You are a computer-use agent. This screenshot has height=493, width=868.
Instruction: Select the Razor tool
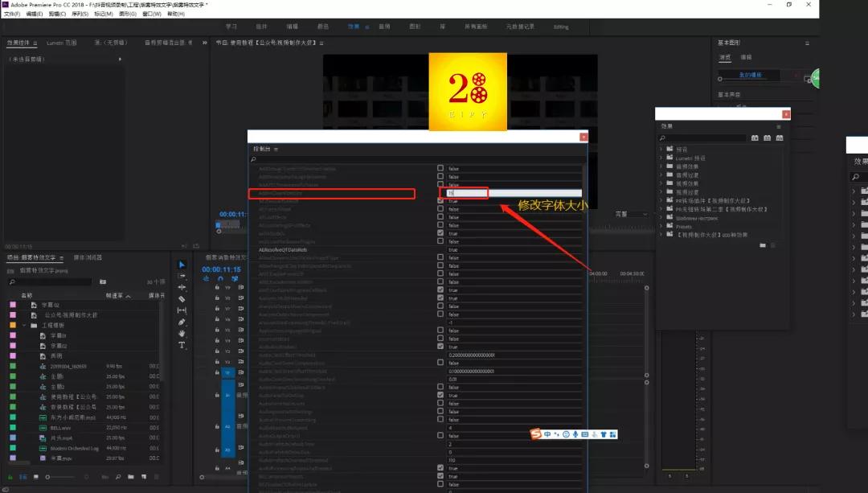(x=182, y=299)
